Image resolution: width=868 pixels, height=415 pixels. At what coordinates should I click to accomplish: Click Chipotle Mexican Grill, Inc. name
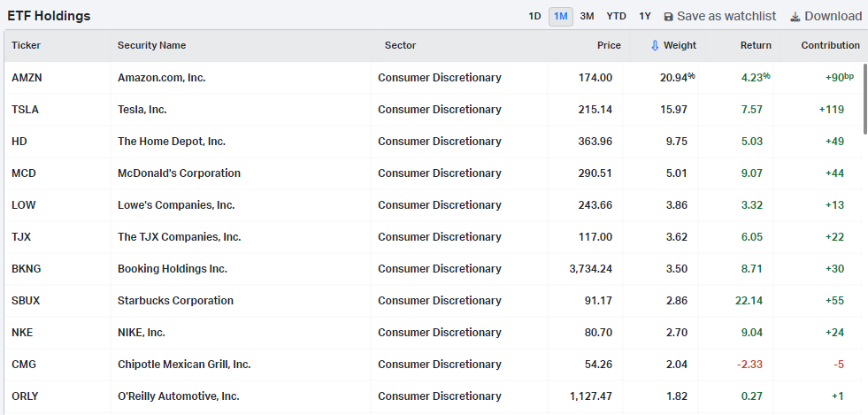click(x=184, y=365)
